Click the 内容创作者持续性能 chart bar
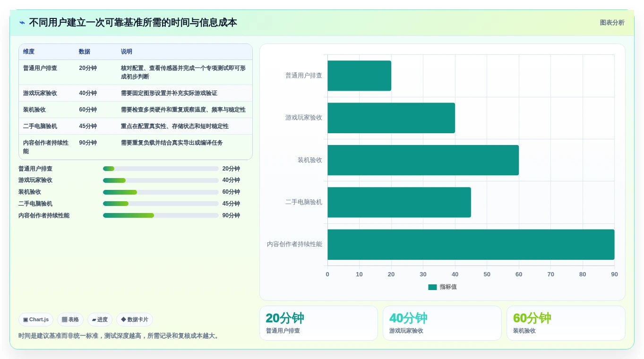This screenshot has width=644, height=359. pos(471,245)
